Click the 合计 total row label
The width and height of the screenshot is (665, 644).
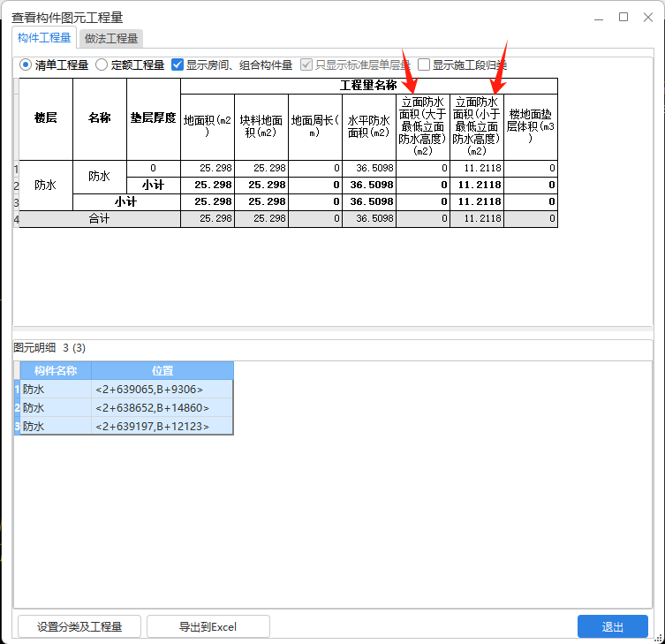coord(100,219)
